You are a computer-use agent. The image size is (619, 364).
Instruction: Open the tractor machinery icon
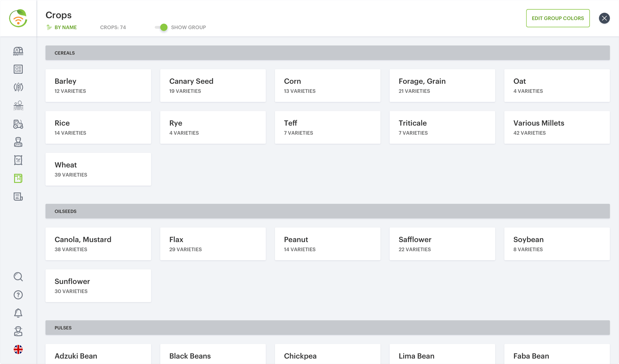point(18,124)
